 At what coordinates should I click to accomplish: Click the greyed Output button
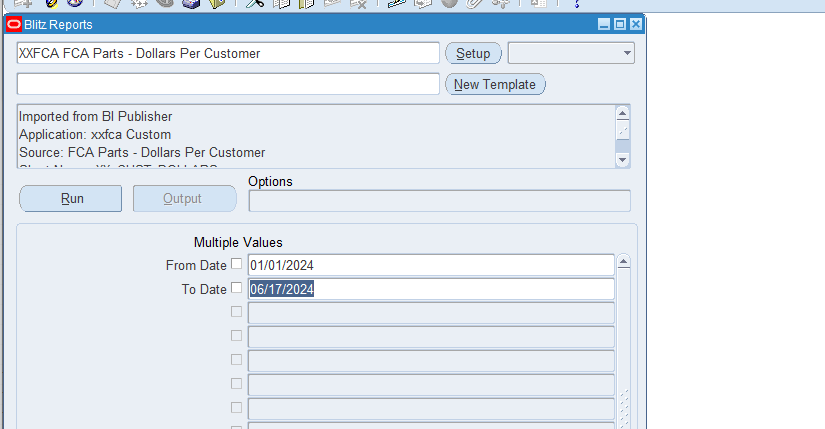click(184, 198)
